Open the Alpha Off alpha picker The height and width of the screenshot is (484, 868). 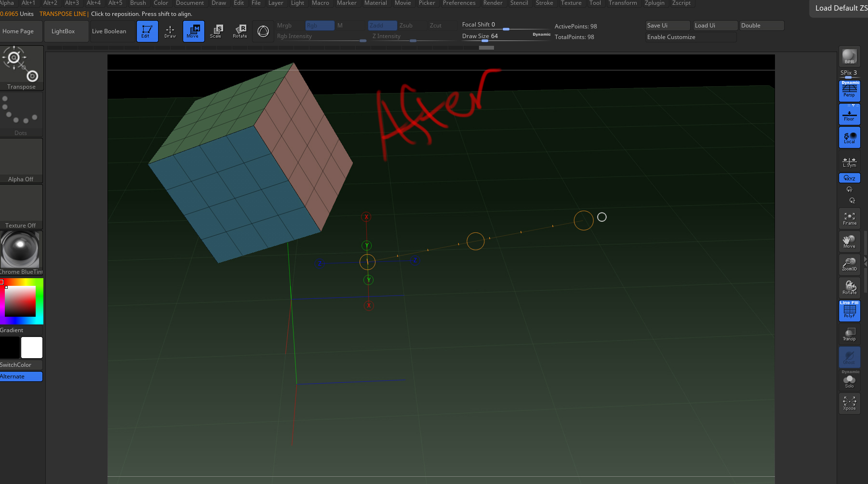pos(21,161)
